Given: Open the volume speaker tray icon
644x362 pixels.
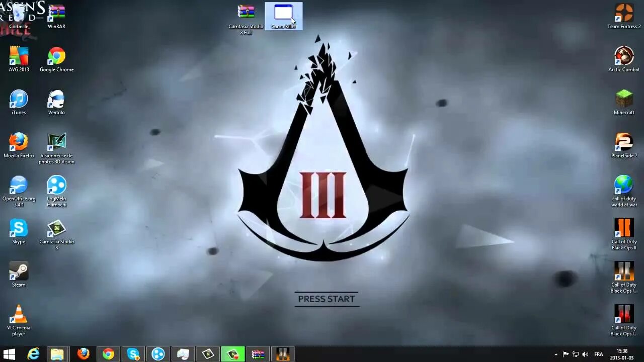Looking at the screenshot, I should pyautogui.click(x=585, y=354).
